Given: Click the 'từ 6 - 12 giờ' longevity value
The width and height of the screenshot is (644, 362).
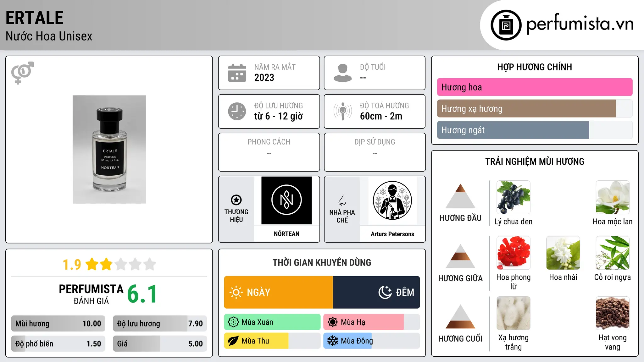Looking at the screenshot, I should pyautogui.click(x=279, y=116).
